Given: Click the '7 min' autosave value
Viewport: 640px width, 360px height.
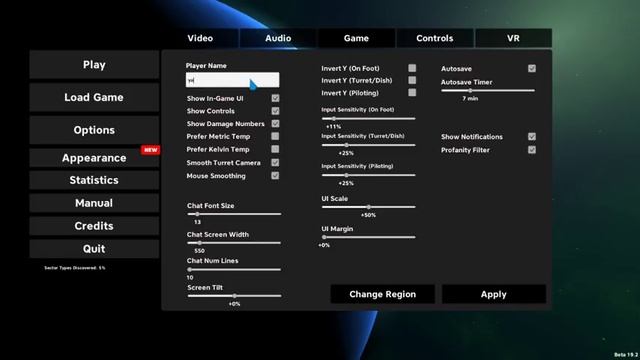Looking at the screenshot, I should coord(470,99).
